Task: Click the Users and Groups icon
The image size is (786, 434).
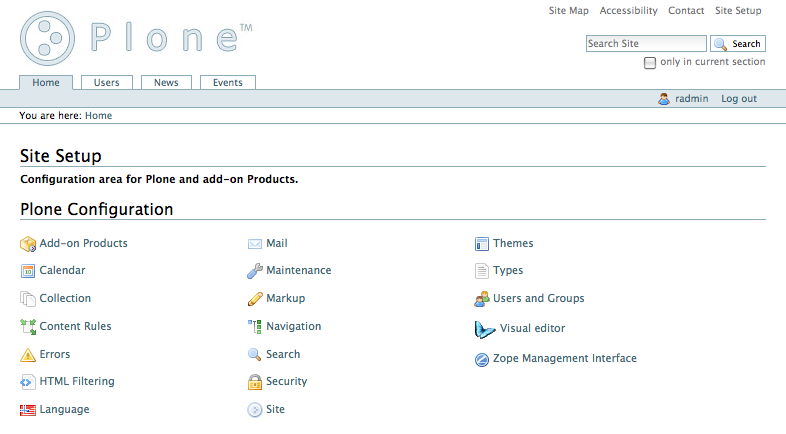Action: [482, 299]
